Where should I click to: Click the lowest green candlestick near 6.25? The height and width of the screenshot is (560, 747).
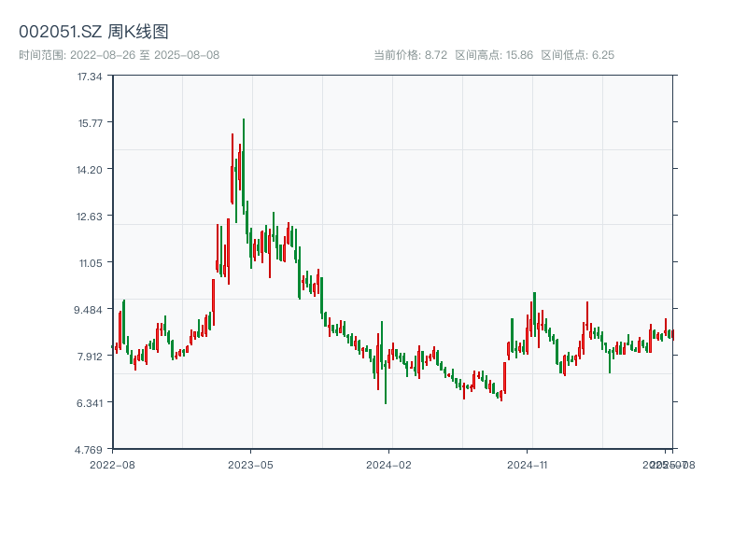tap(386, 383)
